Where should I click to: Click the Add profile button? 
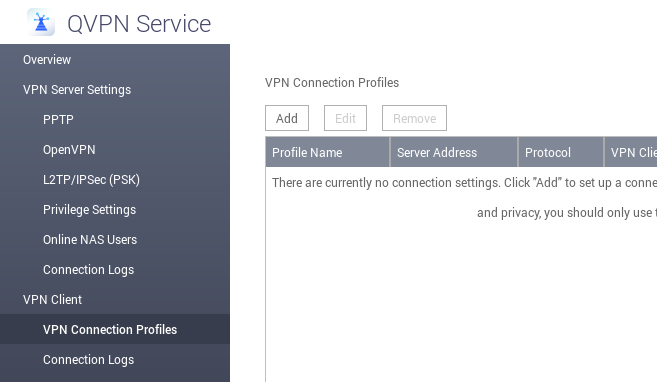coord(287,118)
